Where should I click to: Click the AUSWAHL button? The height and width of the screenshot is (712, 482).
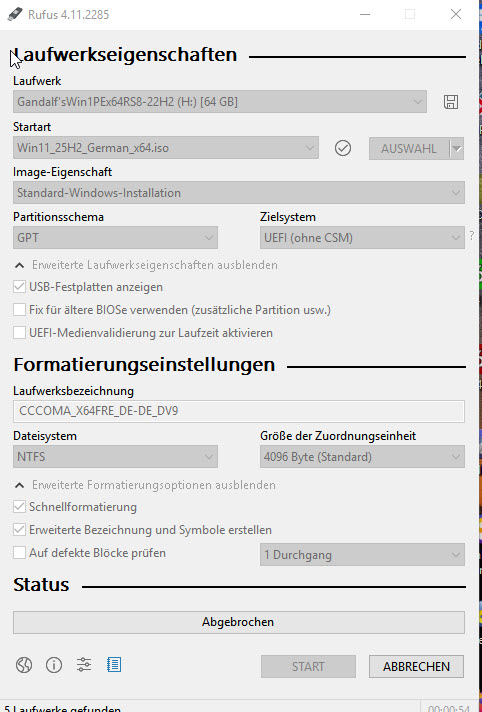click(x=409, y=149)
